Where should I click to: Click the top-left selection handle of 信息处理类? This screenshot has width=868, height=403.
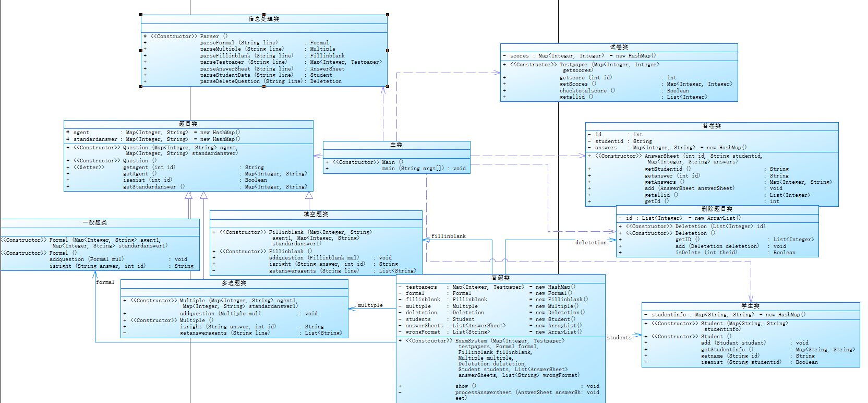tap(141, 15)
